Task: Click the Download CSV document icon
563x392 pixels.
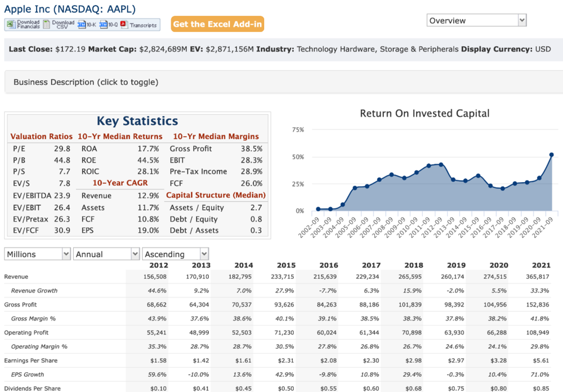Action: [47, 24]
